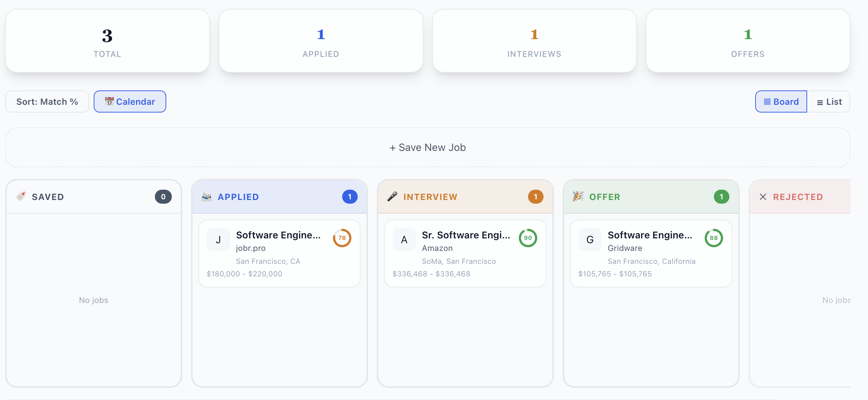Click + Save New Job
The width and height of the screenshot is (868, 400).
[428, 147]
